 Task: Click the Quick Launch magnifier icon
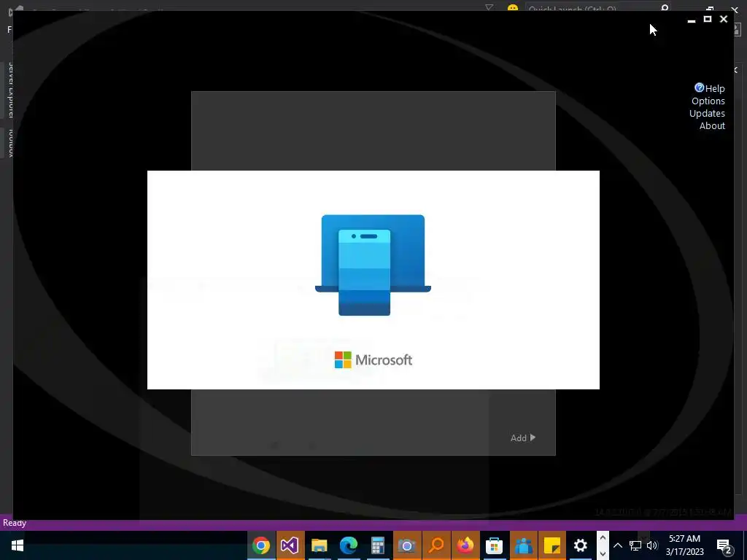(x=665, y=8)
